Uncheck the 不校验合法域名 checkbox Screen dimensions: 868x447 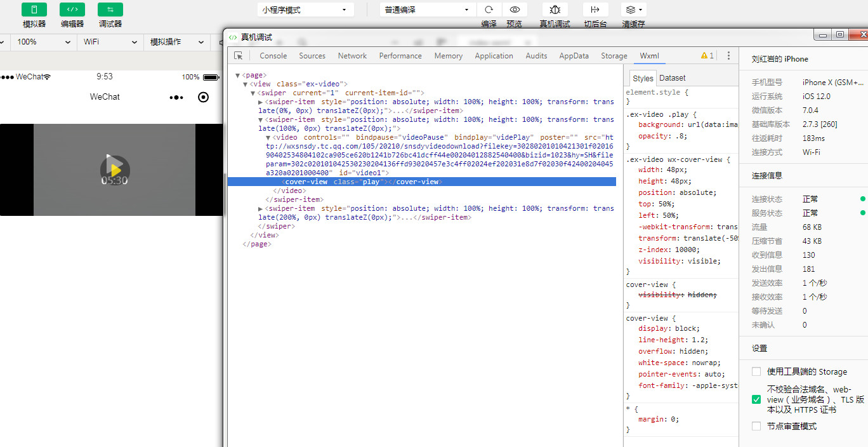coord(756,399)
